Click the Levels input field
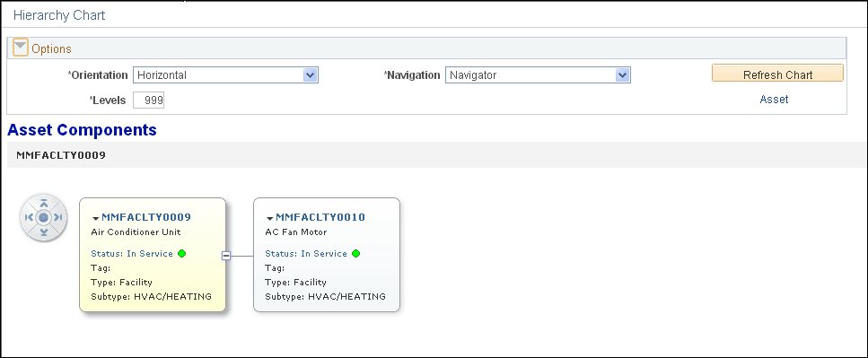Screen dimensions: 868x358 point(149,100)
